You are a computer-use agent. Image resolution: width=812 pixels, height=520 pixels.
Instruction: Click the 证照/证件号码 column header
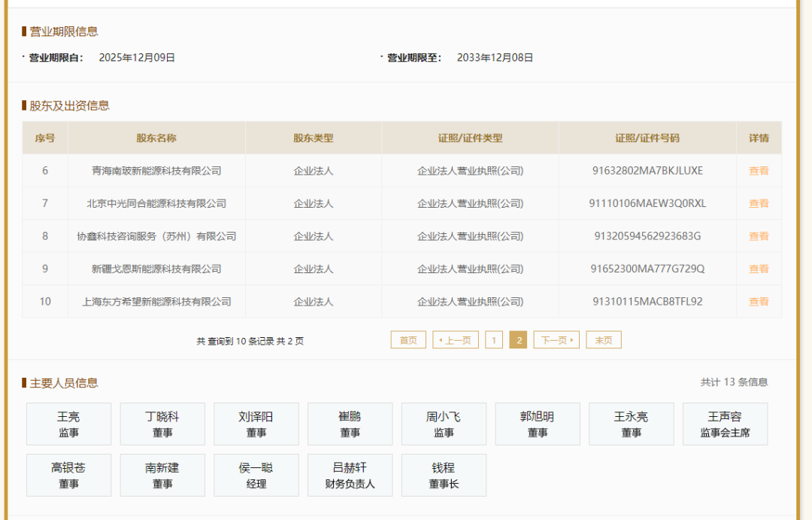tap(647, 138)
